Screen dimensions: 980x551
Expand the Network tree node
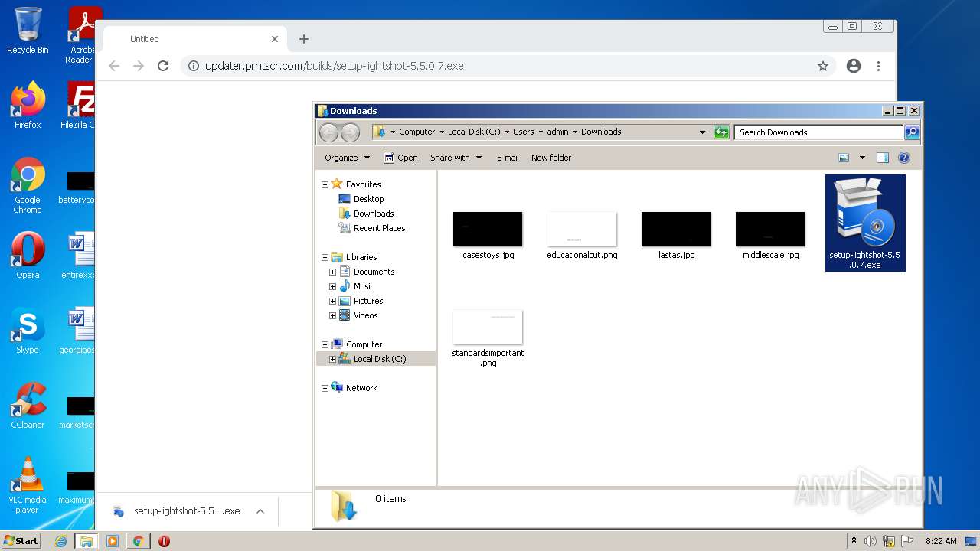(x=325, y=388)
